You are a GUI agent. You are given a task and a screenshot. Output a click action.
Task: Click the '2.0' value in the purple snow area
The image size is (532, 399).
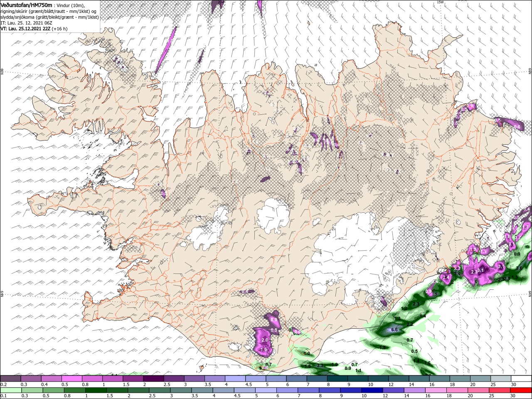click(x=265, y=340)
